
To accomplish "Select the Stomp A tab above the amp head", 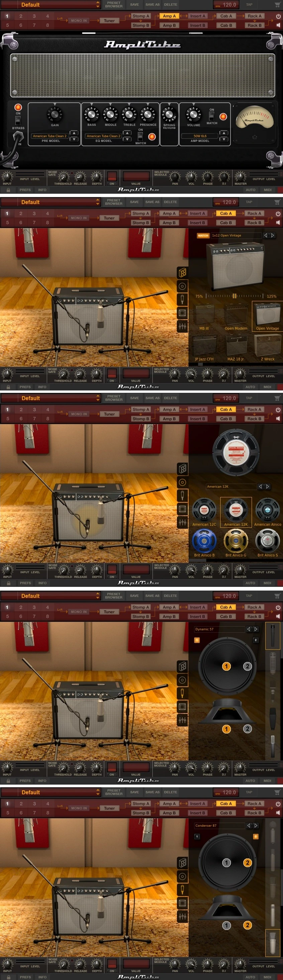I will (x=140, y=16).
